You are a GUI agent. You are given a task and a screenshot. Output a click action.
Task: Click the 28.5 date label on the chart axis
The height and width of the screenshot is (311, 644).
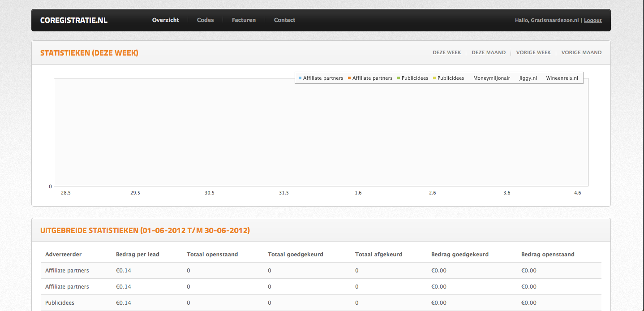(66, 193)
